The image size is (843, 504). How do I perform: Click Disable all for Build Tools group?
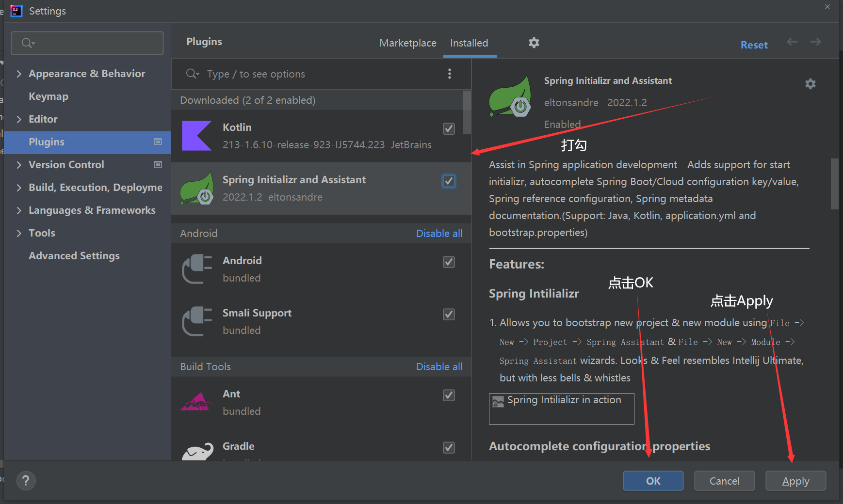pos(439,367)
